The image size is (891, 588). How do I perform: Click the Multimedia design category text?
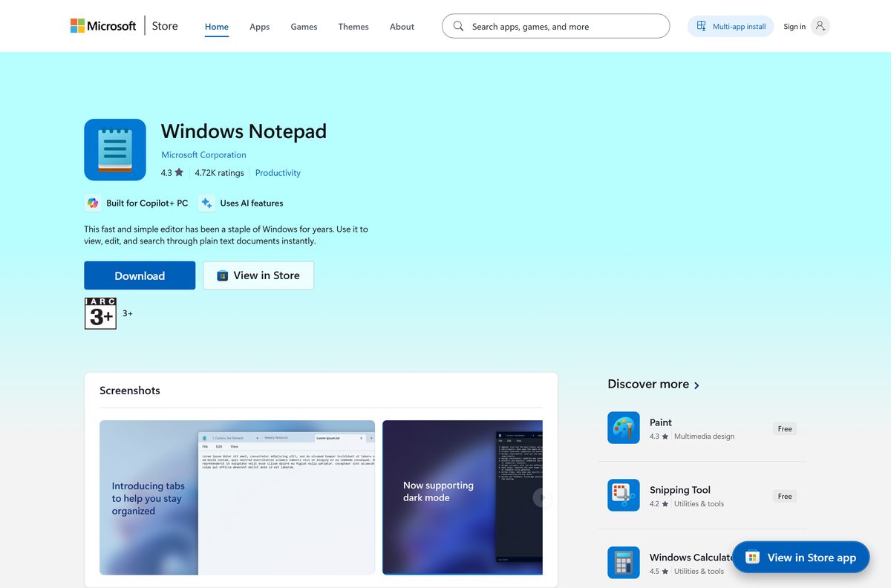[x=704, y=437]
